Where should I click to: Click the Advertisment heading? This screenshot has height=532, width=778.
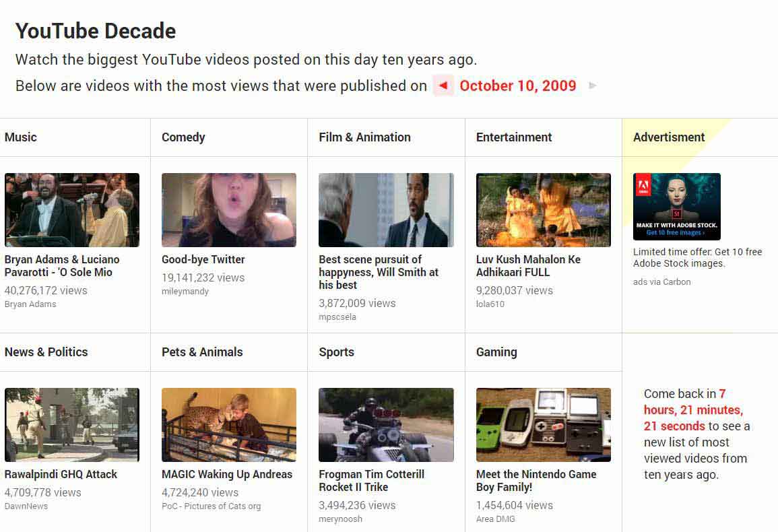click(669, 137)
